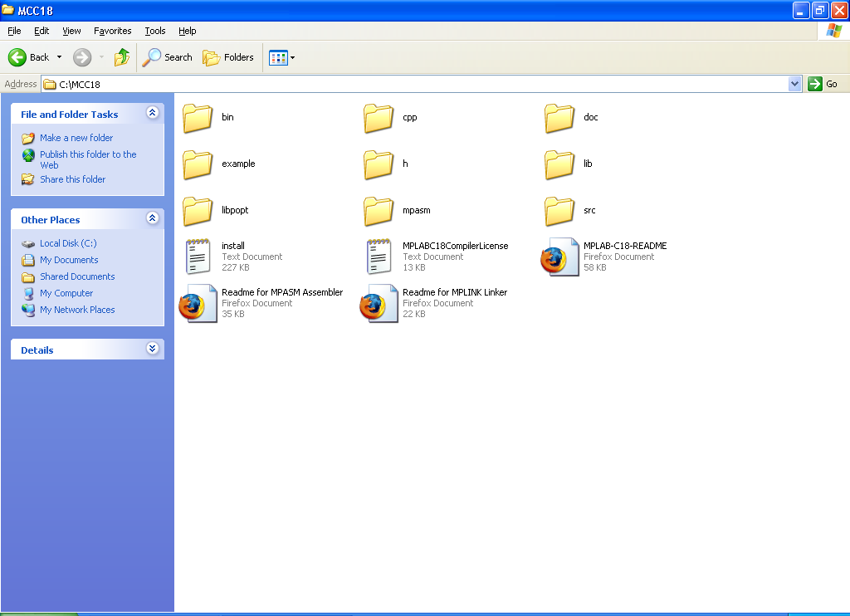850x616 pixels.
Task: Open the File menu
Action: point(15,31)
